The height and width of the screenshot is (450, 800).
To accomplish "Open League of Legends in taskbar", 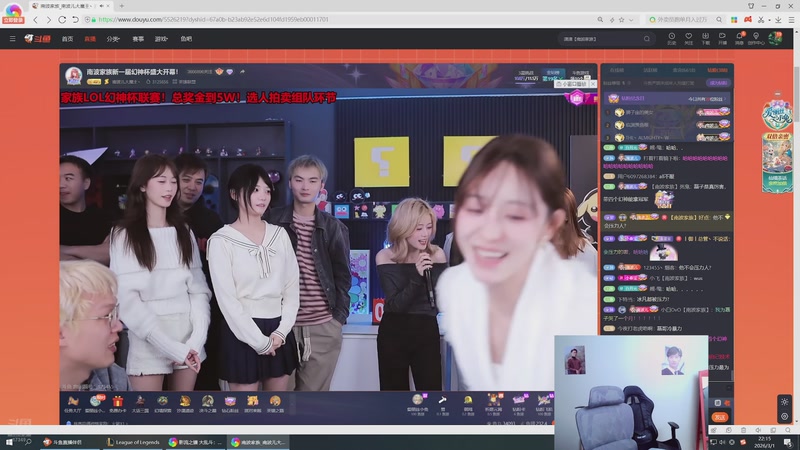I will (x=133, y=442).
